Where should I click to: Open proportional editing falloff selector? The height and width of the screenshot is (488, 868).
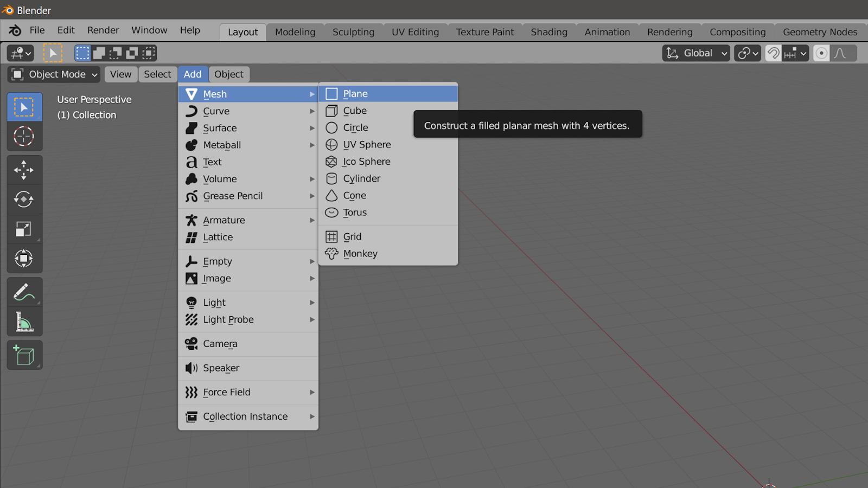coord(843,53)
